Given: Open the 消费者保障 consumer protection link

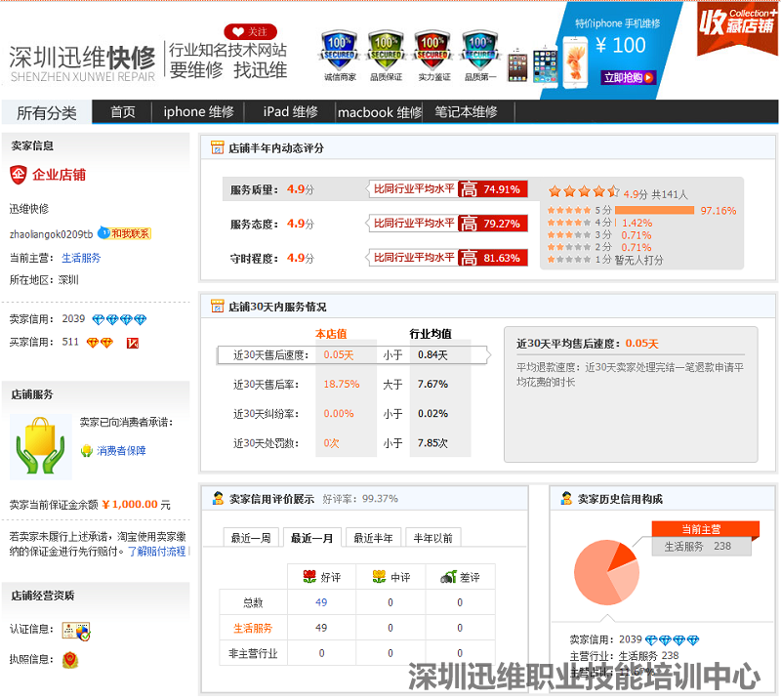Looking at the screenshot, I should pos(121,451).
